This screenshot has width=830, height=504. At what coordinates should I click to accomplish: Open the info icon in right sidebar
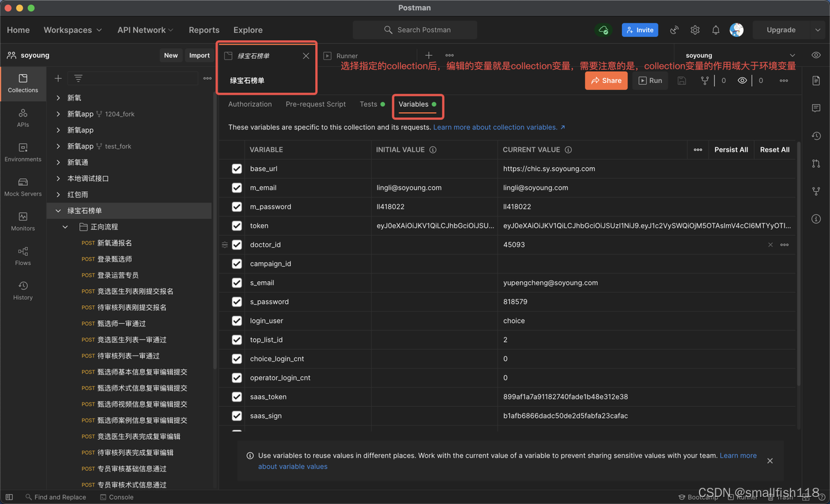(816, 219)
